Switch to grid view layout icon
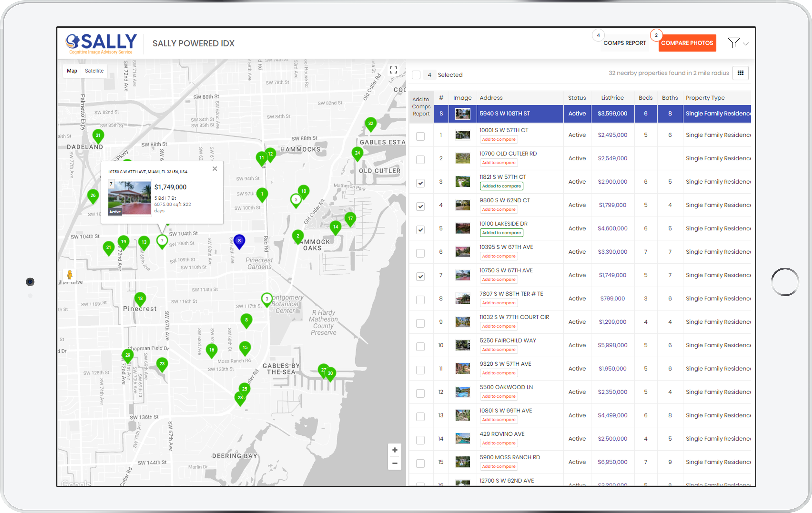 pyautogui.click(x=740, y=73)
